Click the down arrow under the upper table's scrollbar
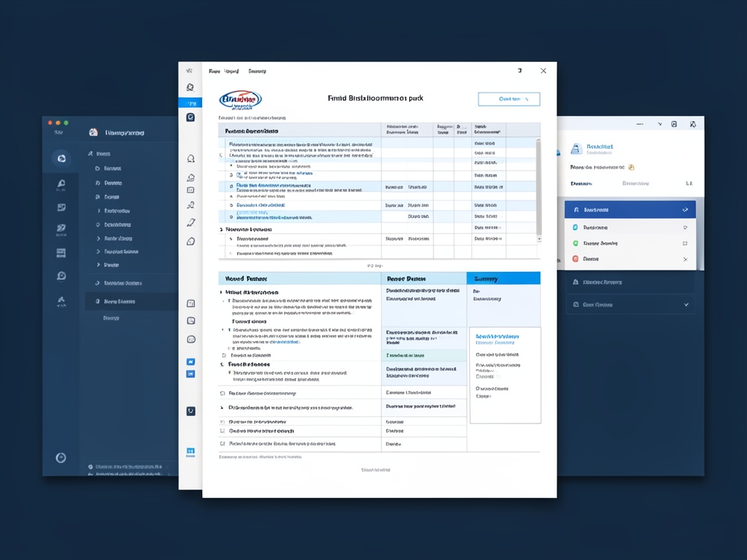This screenshot has height=560, width=747. (x=539, y=239)
